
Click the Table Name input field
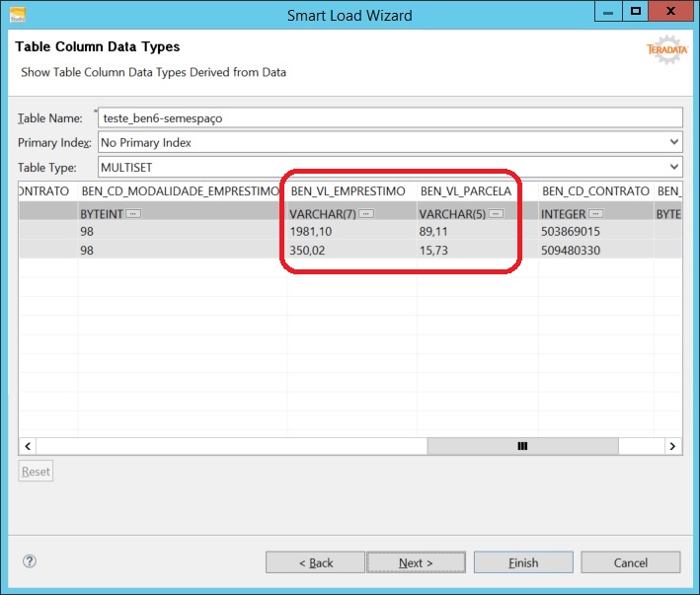(x=389, y=117)
